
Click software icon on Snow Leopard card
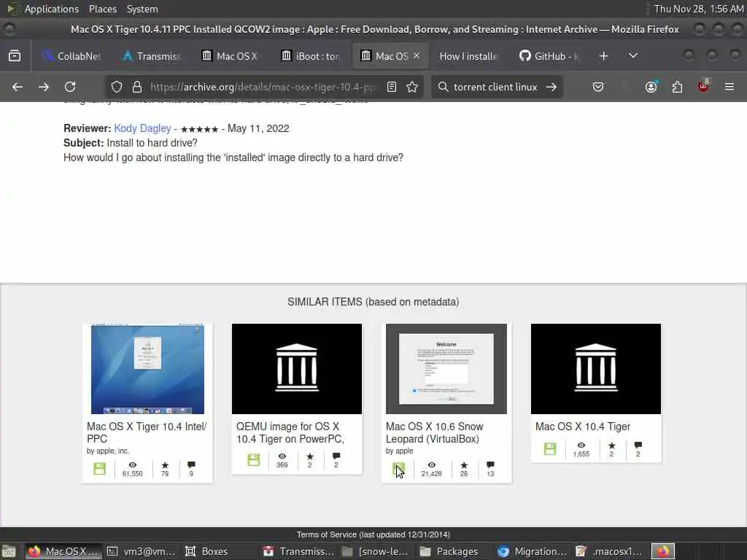(399, 469)
